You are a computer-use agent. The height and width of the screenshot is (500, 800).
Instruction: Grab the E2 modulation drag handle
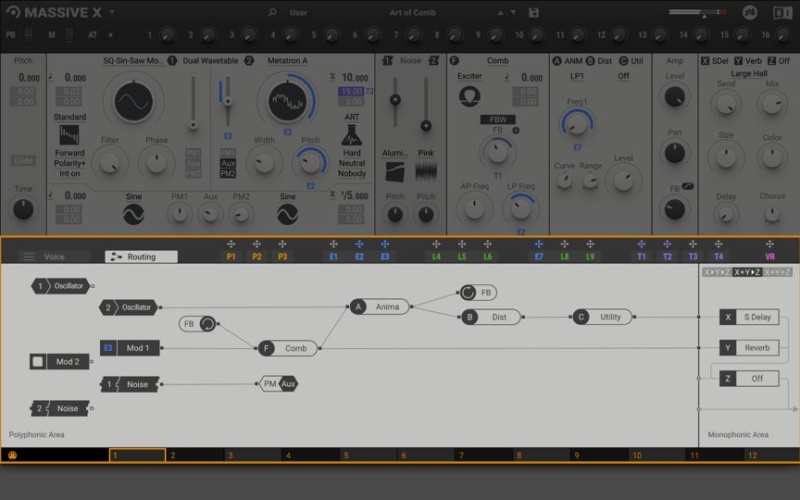(359, 244)
